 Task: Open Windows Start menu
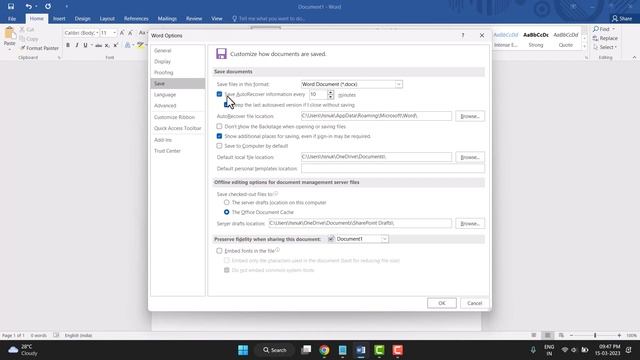pyautogui.click(x=243, y=350)
